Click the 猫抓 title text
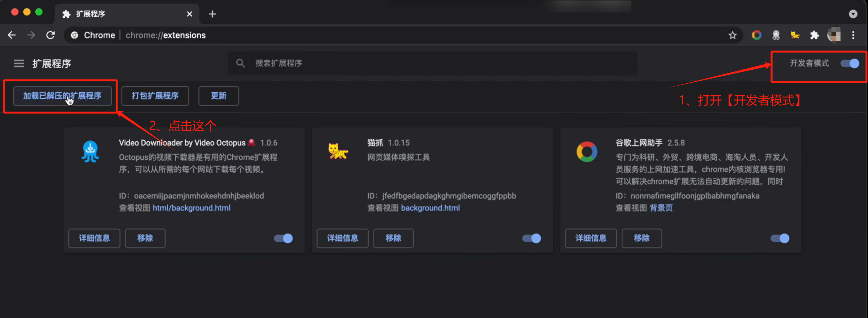 pyautogui.click(x=375, y=143)
